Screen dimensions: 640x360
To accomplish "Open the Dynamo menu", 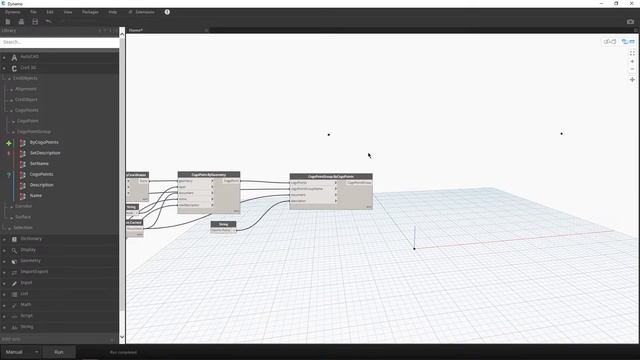I will (x=13, y=12).
